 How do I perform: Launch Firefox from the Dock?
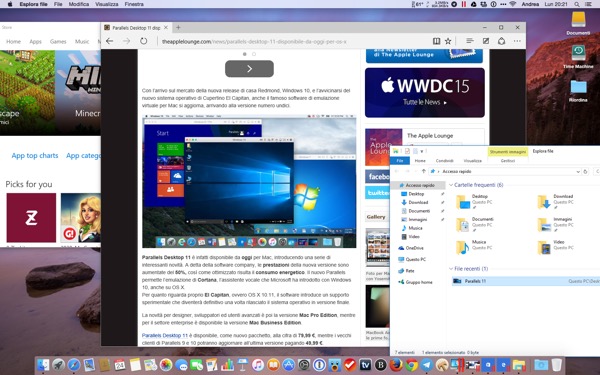(396, 365)
